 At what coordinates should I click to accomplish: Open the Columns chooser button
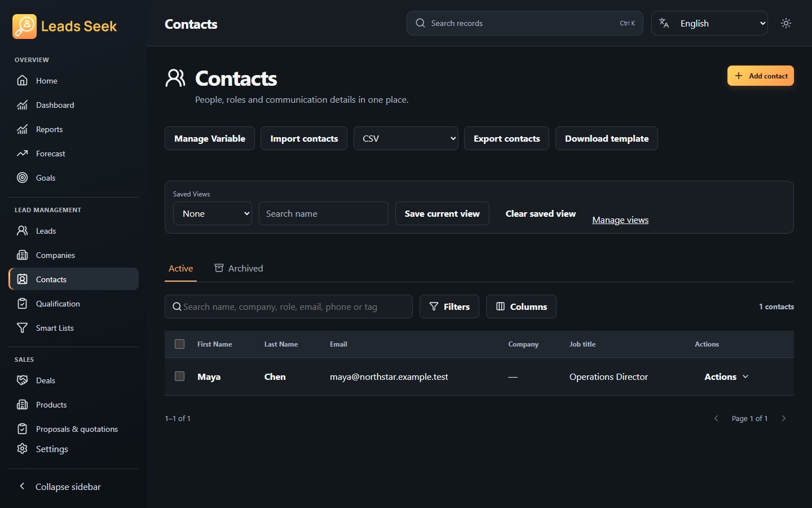[x=521, y=306]
